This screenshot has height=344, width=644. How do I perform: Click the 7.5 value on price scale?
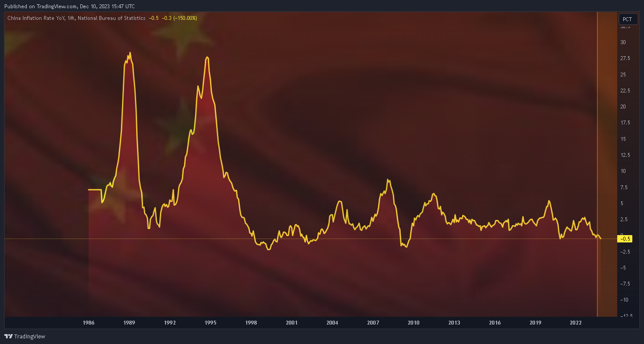[624, 187]
